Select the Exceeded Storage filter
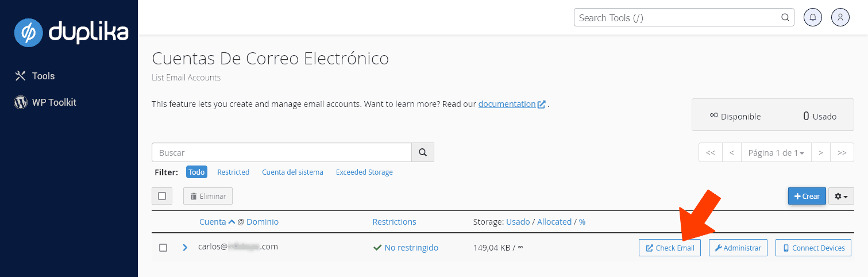This screenshot has width=868, height=277. pos(364,172)
